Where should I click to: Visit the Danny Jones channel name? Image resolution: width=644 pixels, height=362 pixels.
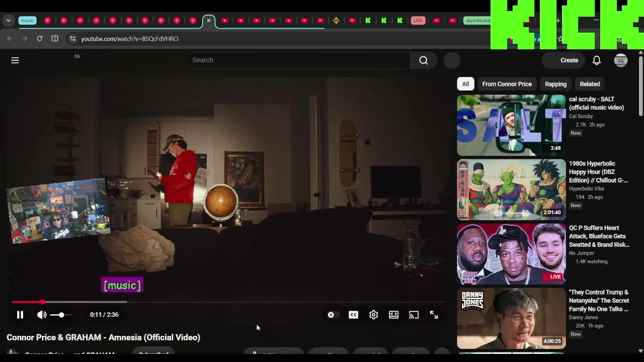click(x=584, y=317)
